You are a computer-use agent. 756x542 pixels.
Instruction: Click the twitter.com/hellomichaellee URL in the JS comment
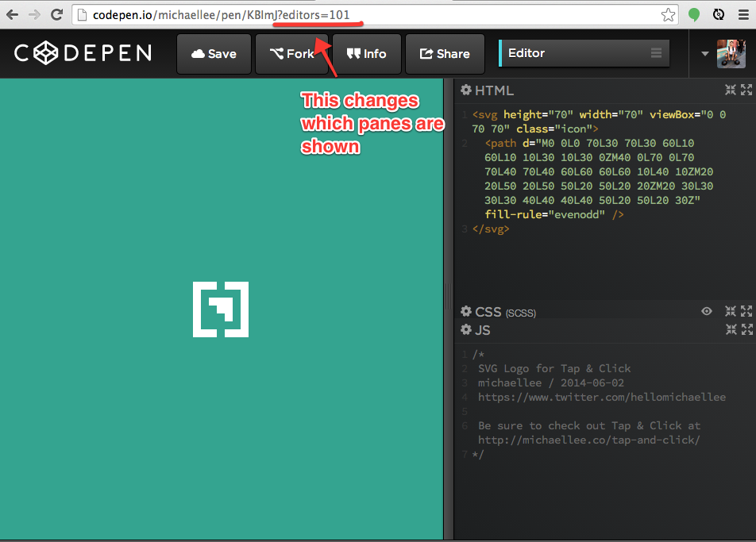click(x=602, y=398)
